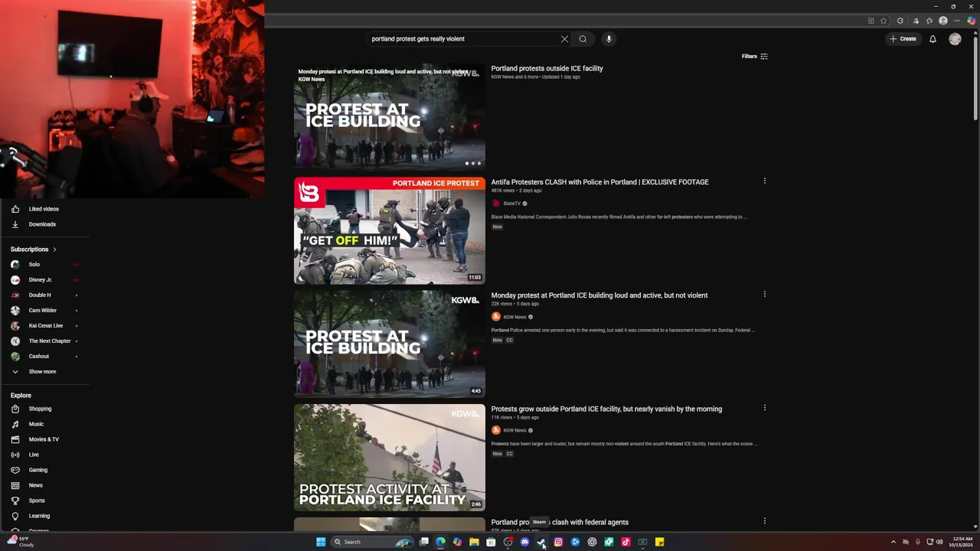980x551 pixels.
Task: Open Edge Settings and more ellipsis menu
Action: (x=957, y=21)
